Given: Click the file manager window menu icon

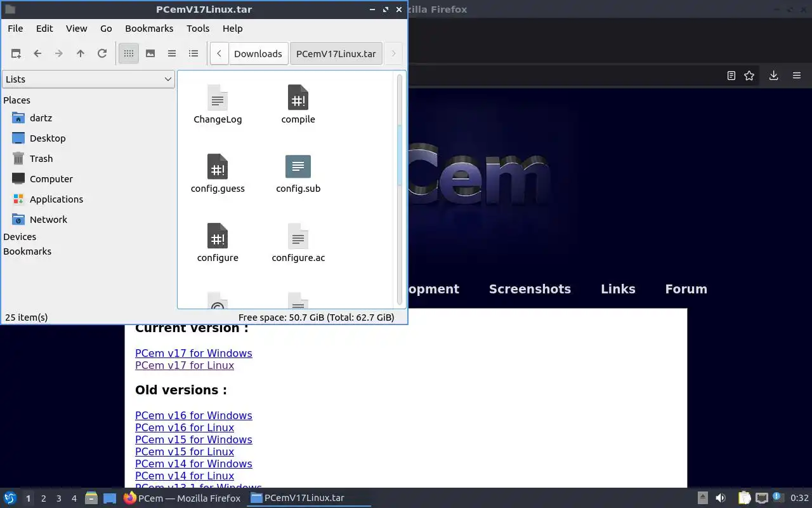Looking at the screenshot, I should [x=10, y=10].
